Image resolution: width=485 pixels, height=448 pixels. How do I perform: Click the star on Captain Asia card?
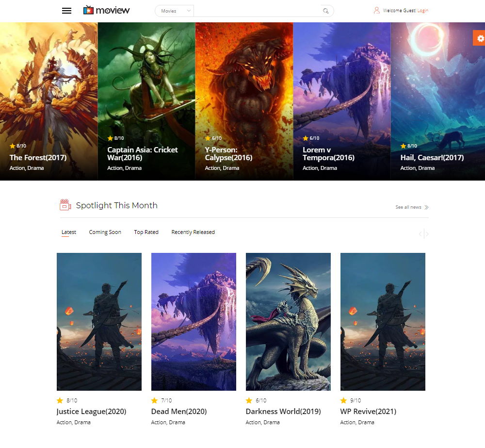110,138
